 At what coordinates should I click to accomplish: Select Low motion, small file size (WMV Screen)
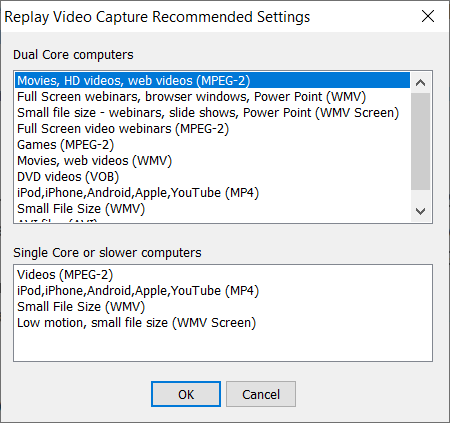[x=223, y=323]
